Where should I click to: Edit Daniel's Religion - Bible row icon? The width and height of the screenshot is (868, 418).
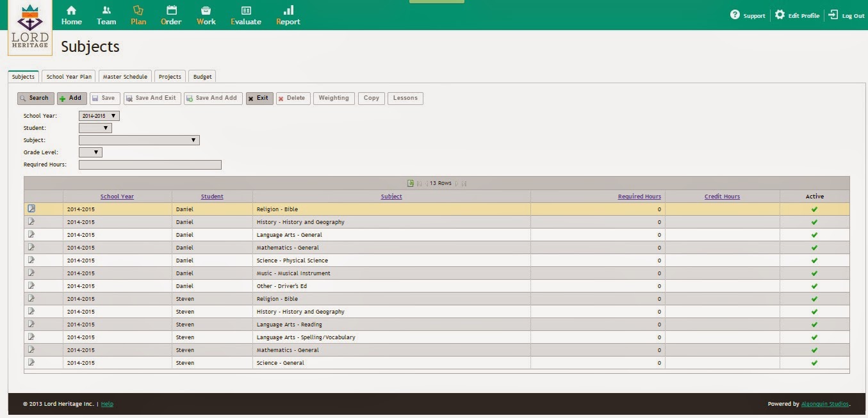(31, 209)
